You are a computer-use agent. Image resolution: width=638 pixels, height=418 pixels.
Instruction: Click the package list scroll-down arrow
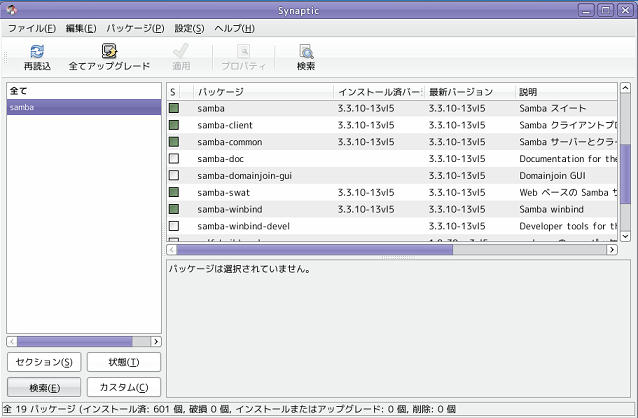[x=625, y=236]
